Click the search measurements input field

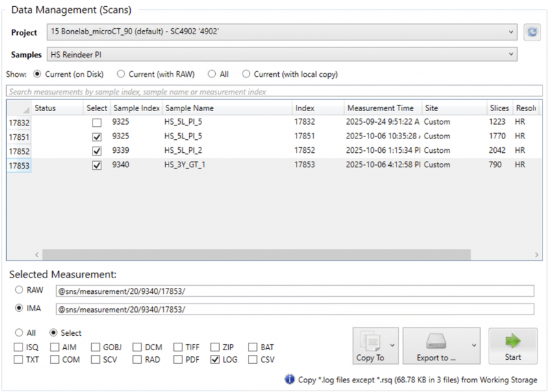tap(275, 91)
